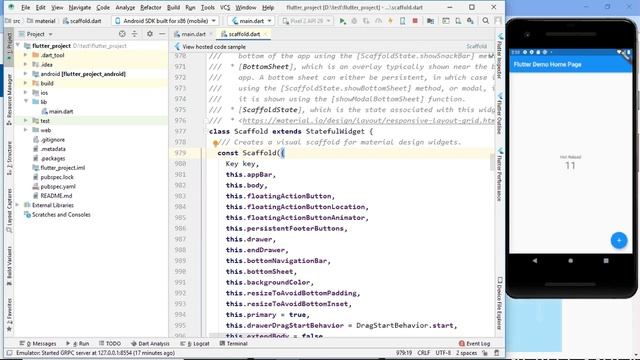The width and height of the screenshot is (640, 360).
Task: Open the AVD Manager icon in toolbar
Action: [458, 21]
